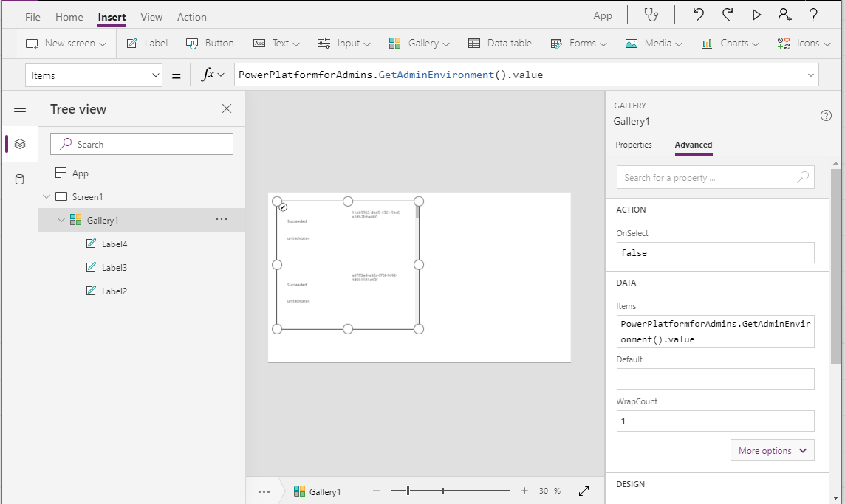Click the zoom in plus icon
The width and height of the screenshot is (845, 504).
click(524, 491)
